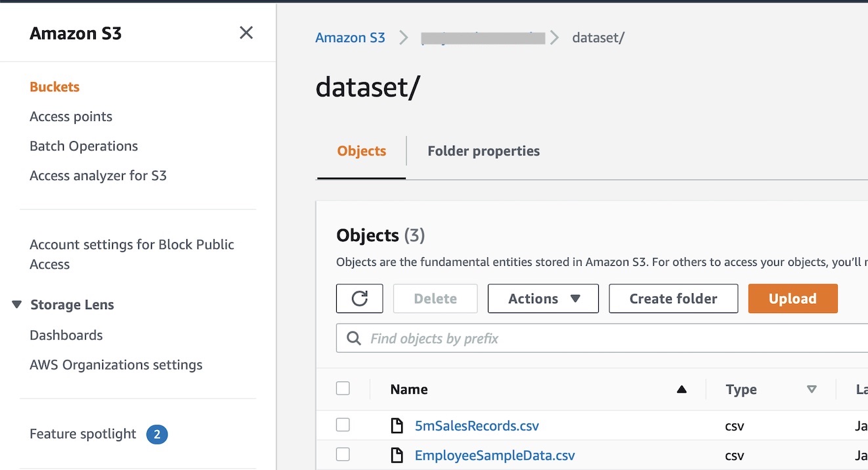Check the box for 5mSalesRecords.csv
The width and height of the screenshot is (868, 470).
[x=343, y=425]
